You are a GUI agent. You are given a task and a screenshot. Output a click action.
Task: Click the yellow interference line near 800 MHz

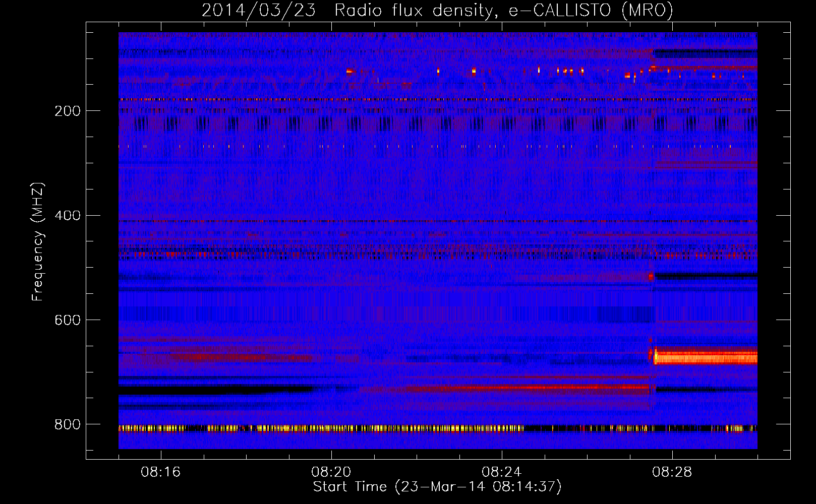coord(438,428)
